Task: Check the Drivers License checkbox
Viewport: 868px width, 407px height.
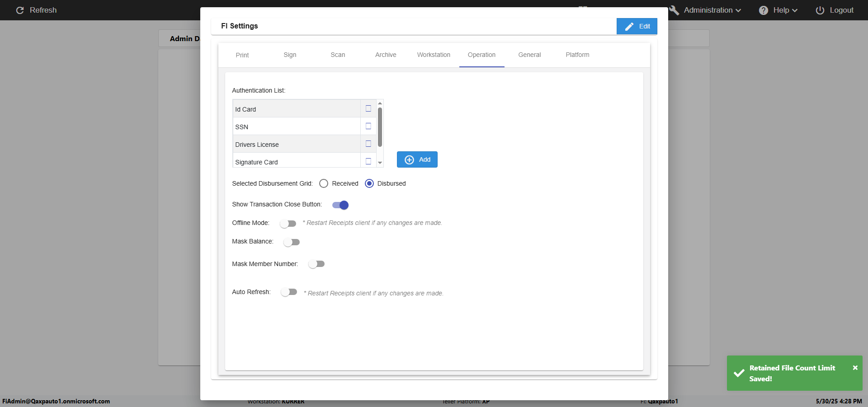Action: 368,144
